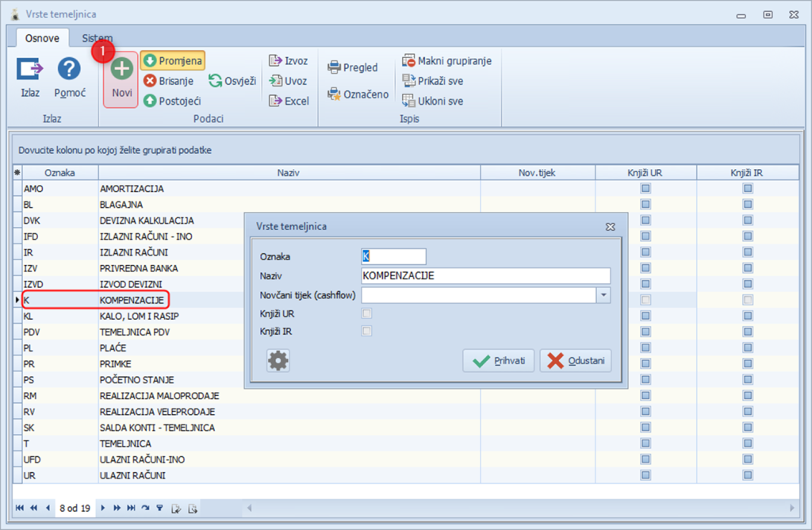Expand Novčani tijek (cashflow) dropdown

603,295
